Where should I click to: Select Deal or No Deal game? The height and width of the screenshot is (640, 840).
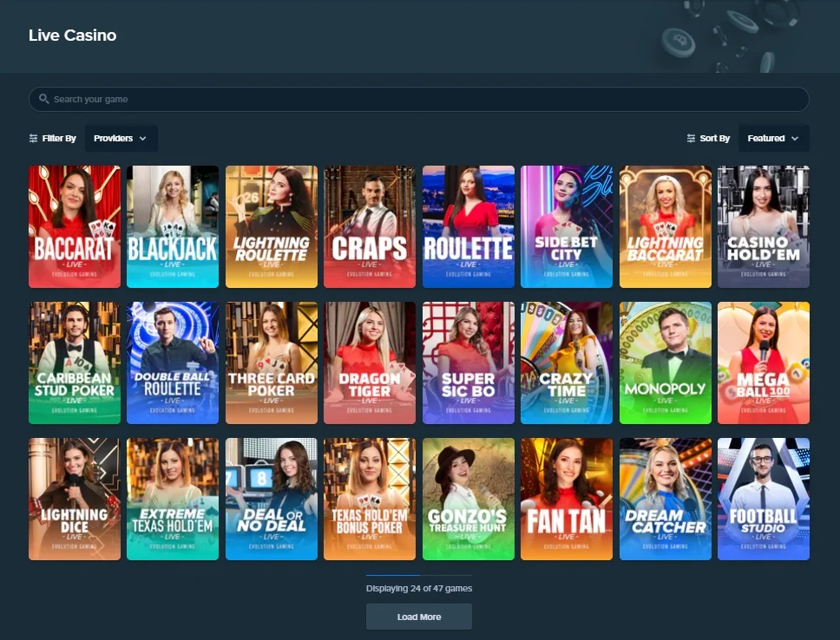tap(272, 500)
